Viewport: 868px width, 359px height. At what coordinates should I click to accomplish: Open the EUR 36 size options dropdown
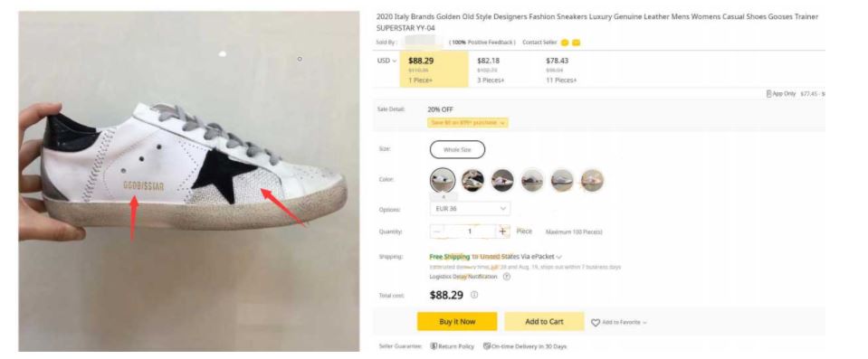470,209
